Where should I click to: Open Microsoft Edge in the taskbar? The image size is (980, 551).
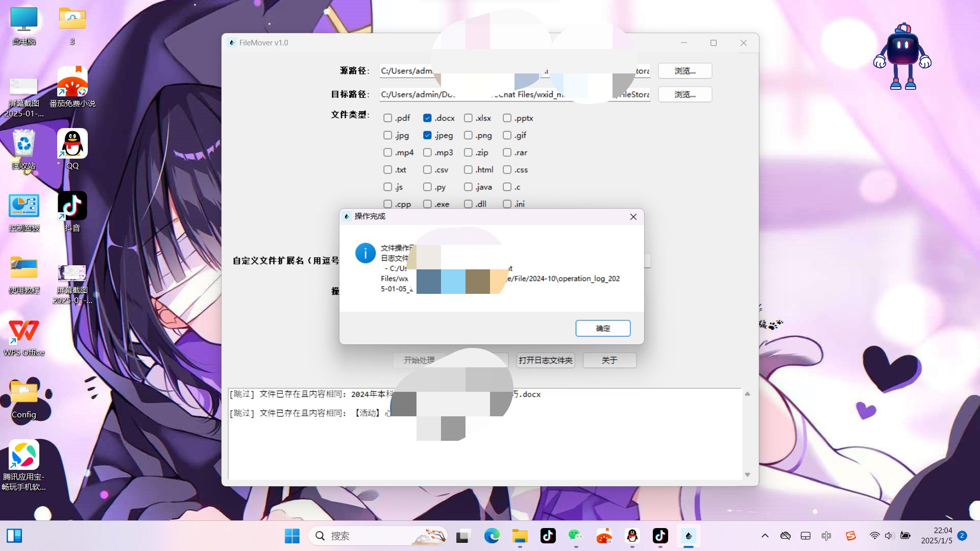pyautogui.click(x=492, y=536)
